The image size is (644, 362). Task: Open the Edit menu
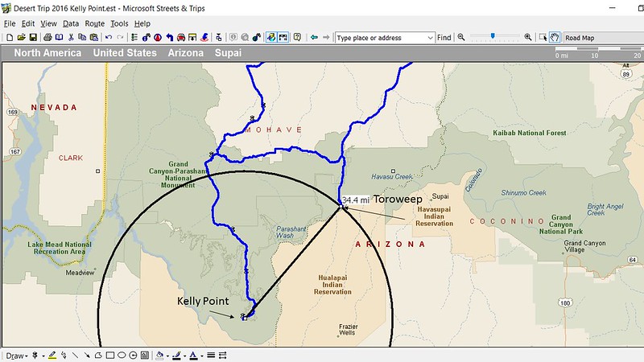tap(28, 23)
